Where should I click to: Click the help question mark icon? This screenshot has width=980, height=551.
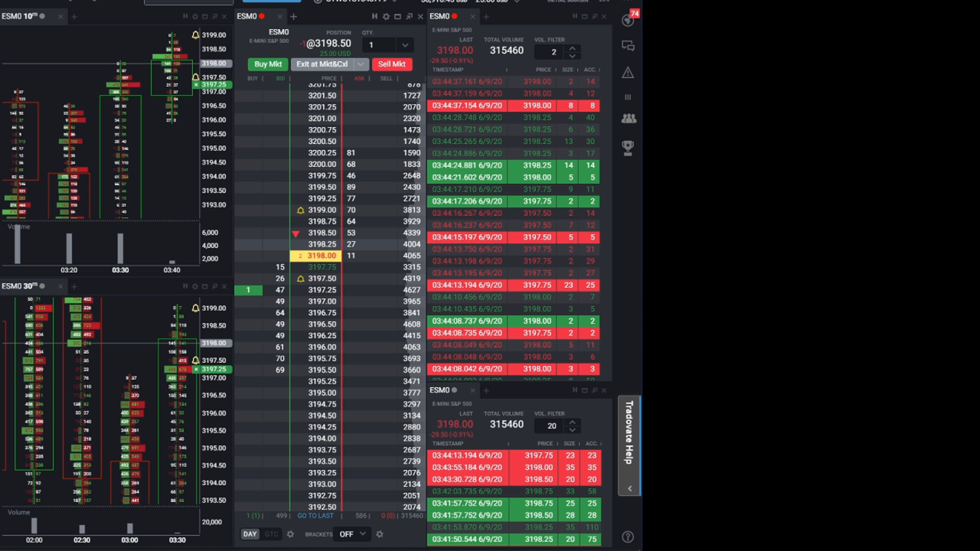click(628, 537)
